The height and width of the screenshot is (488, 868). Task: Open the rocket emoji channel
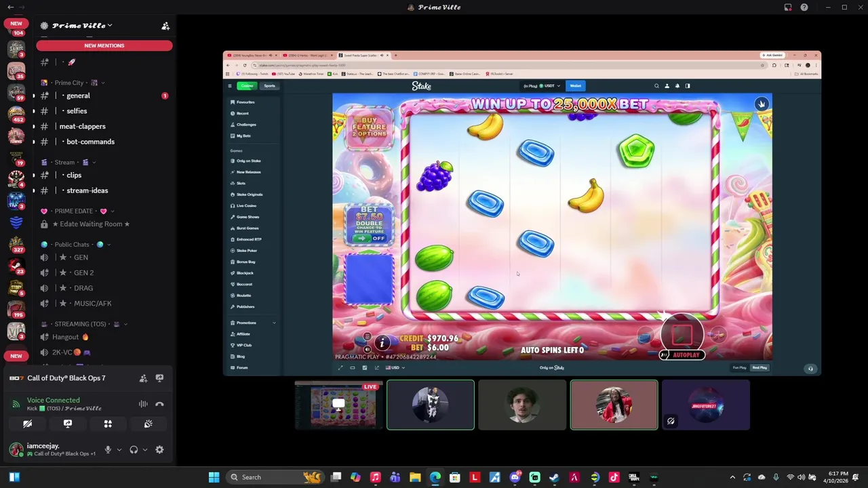point(104,62)
